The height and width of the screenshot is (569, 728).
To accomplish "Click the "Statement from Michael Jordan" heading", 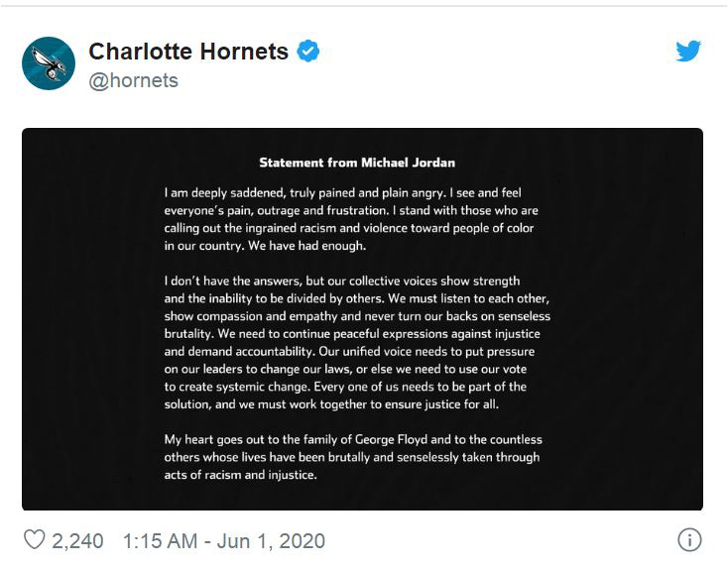I will click(357, 163).
